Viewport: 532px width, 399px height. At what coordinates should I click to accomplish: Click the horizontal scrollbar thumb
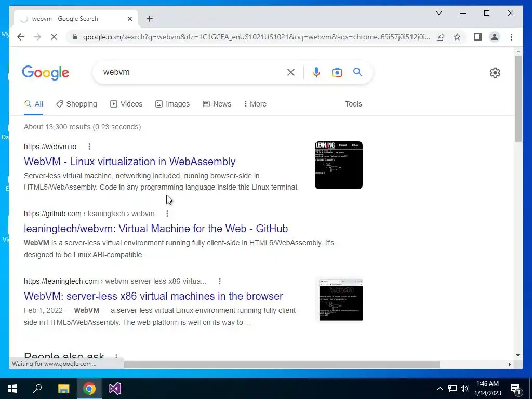[282, 364]
